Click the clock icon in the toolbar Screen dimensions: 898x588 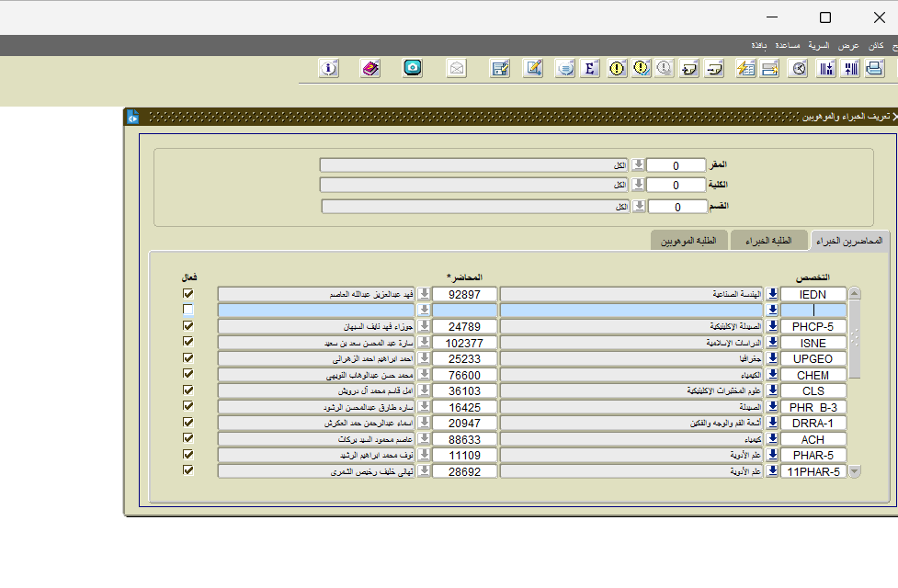(x=800, y=68)
